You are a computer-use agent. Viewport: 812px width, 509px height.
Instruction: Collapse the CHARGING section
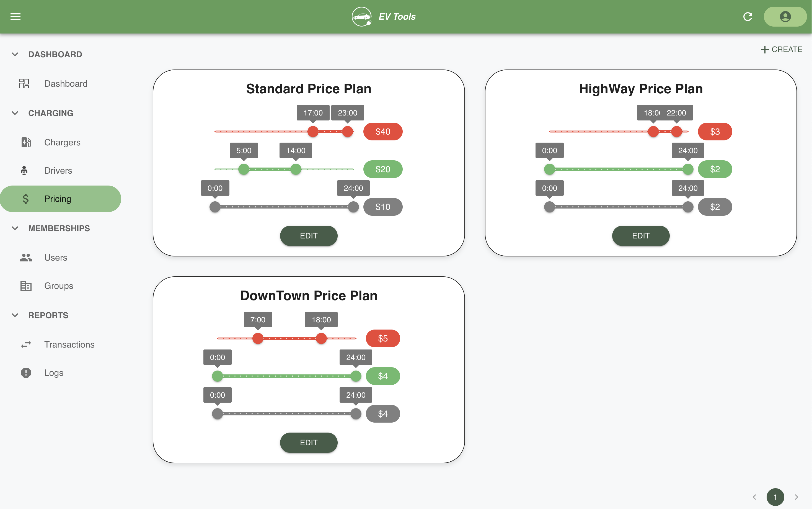pyautogui.click(x=15, y=113)
